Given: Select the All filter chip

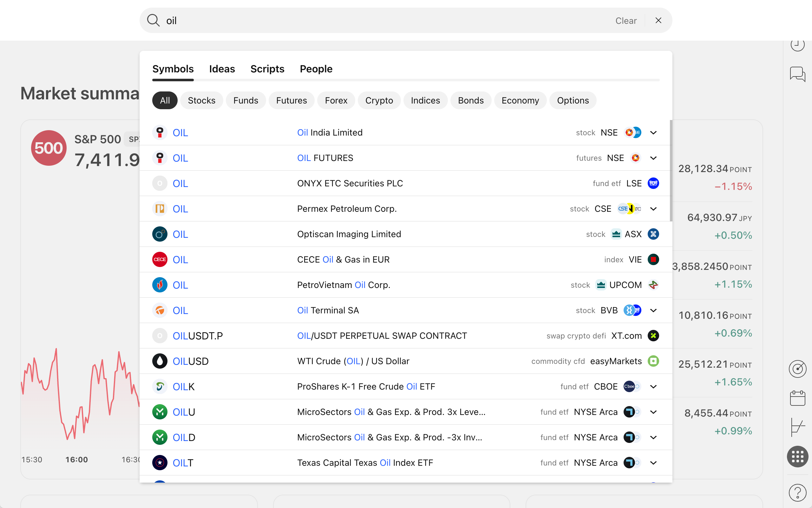Looking at the screenshot, I should (165, 100).
